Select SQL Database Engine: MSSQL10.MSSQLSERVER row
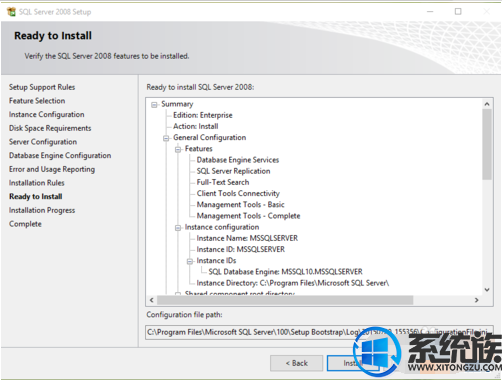The height and width of the screenshot is (380, 502). point(285,272)
